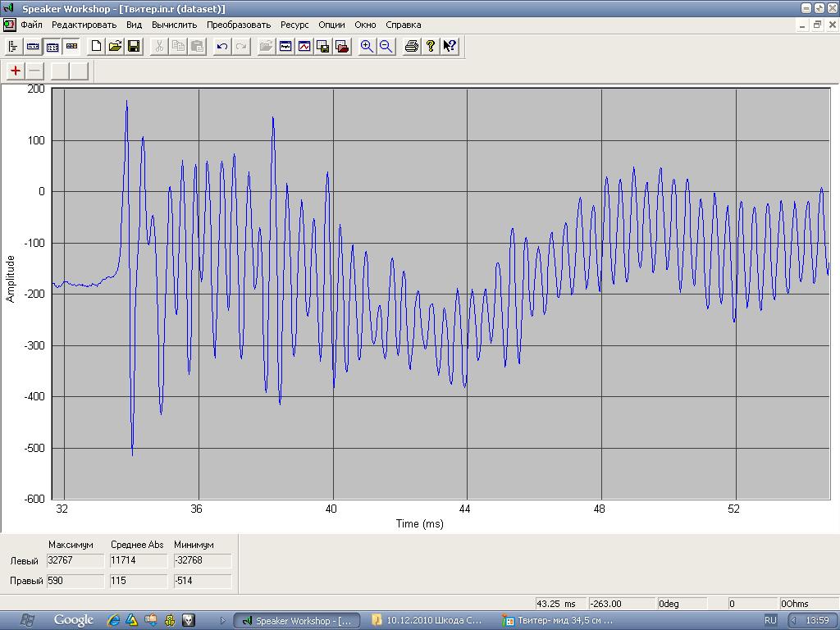Open a file using folder icon
The width and height of the screenshot is (840, 630).
pos(115,47)
